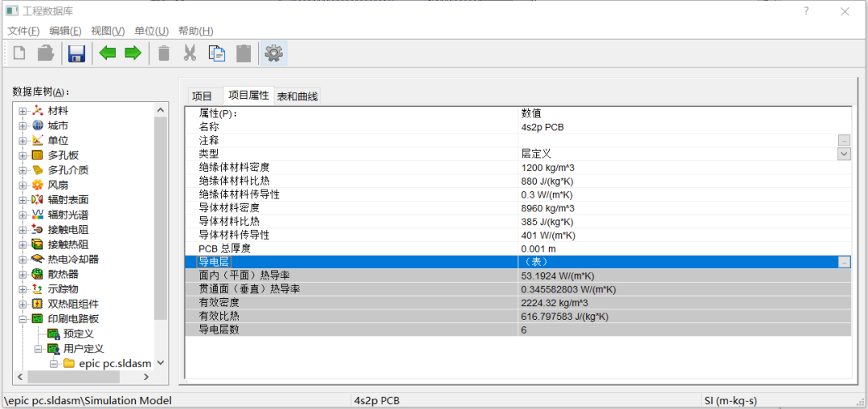Screen dimensions: 868x409
Task: Click the 风扇 fan icon
Action: [38, 185]
